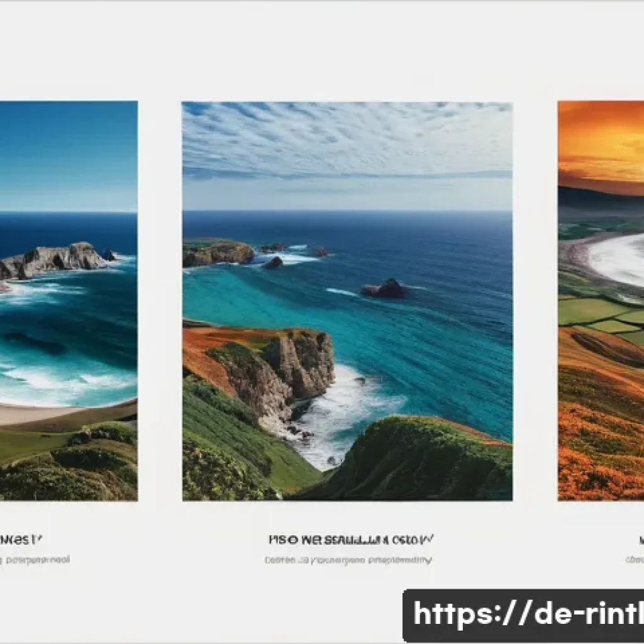Click the title under the sunset photo

[x=641, y=539]
